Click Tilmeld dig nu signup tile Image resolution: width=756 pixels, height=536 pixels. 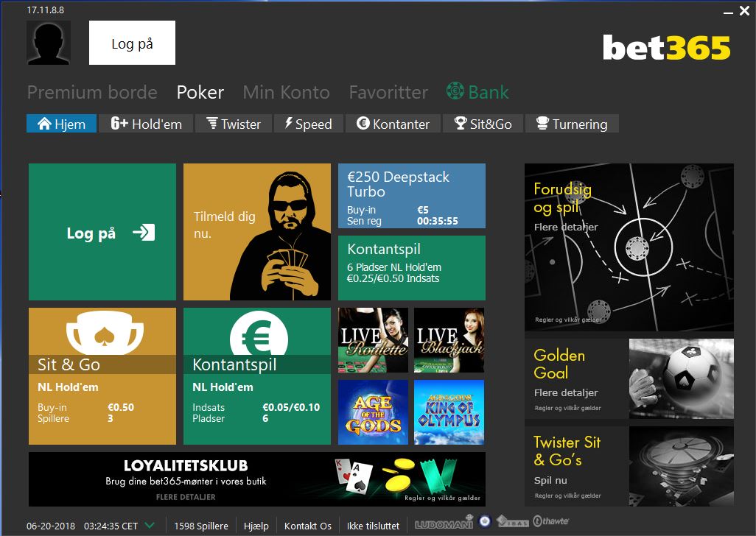(257, 232)
